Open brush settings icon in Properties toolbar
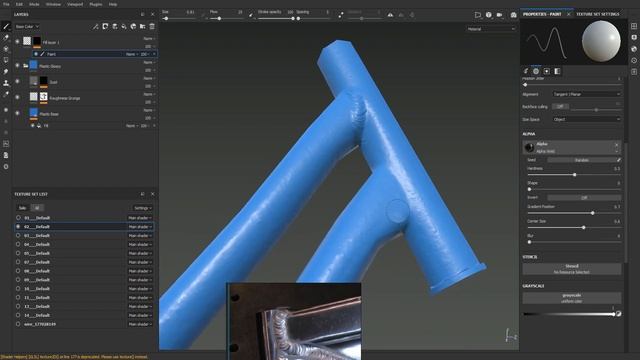Image resolution: width=640 pixels, height=360 pixels. (x=526, y=71)
